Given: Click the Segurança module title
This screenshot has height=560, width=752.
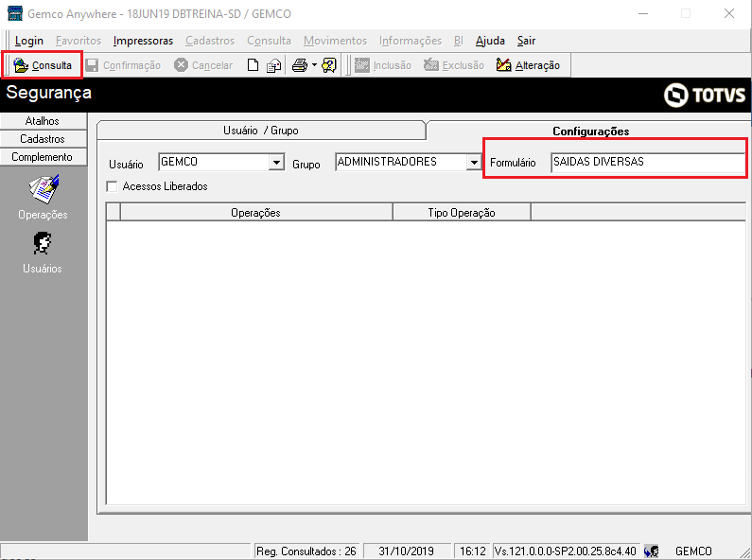Looking at the screenshot, I should point(48,92).
